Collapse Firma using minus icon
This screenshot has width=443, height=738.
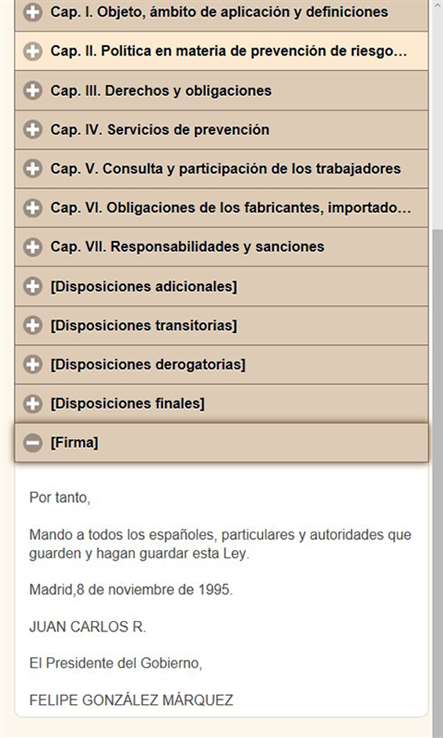pyautogui.click(x=32, y=443)
